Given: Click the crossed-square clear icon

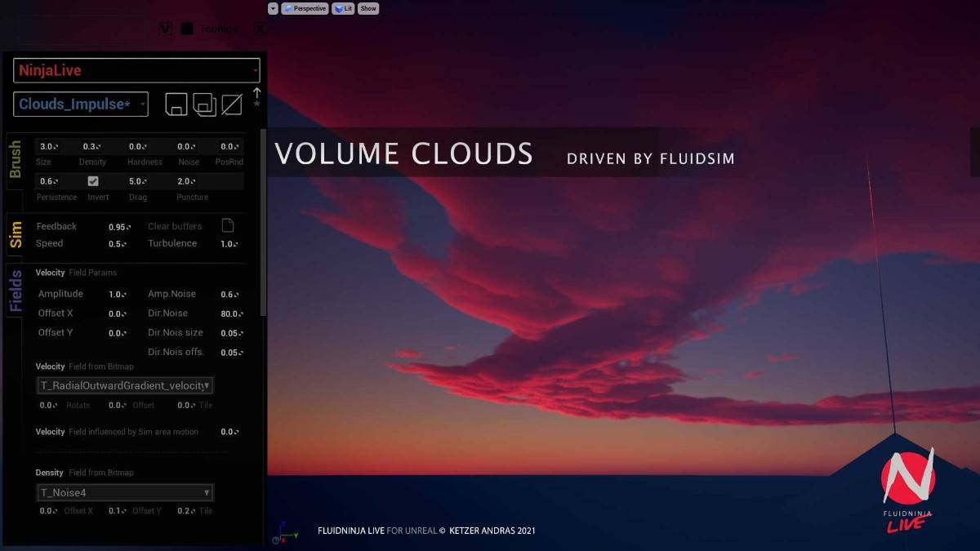Looking at the screenshot, I should (x=232, y=104).
